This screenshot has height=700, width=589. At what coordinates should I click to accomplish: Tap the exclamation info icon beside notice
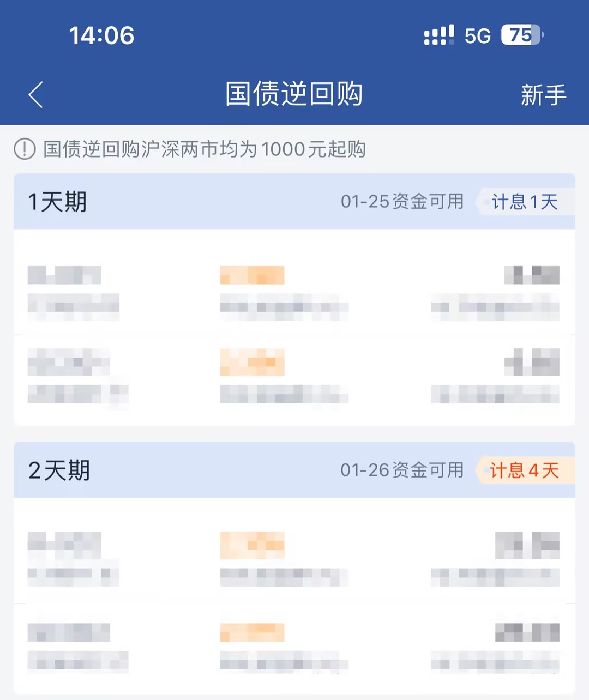25,149
